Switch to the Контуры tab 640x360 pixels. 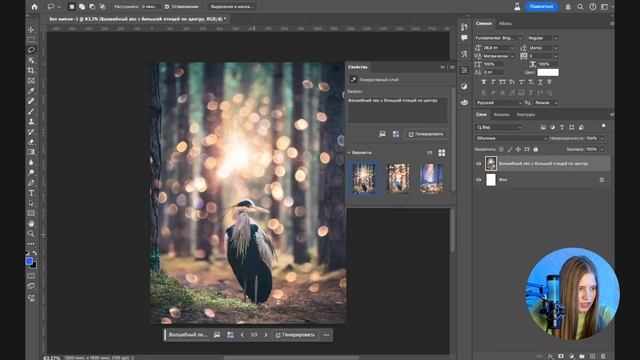525,115
